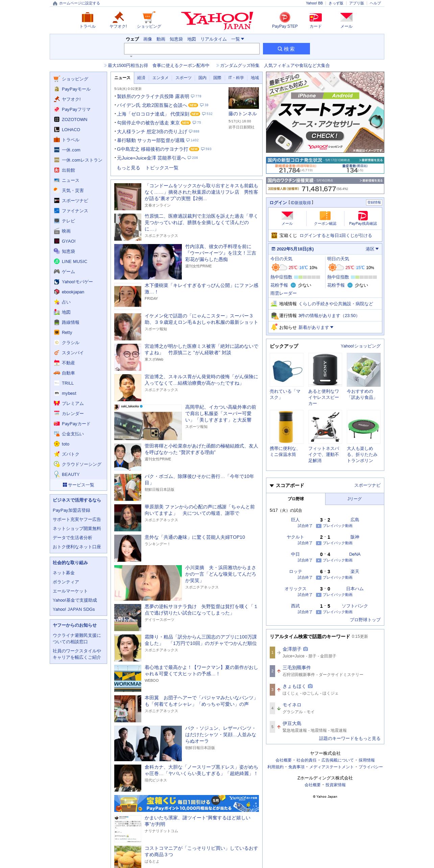Open the ログイン link
The width and height of the screenshot is (434, 868).
pyautogui.click(x=278, y=202)
